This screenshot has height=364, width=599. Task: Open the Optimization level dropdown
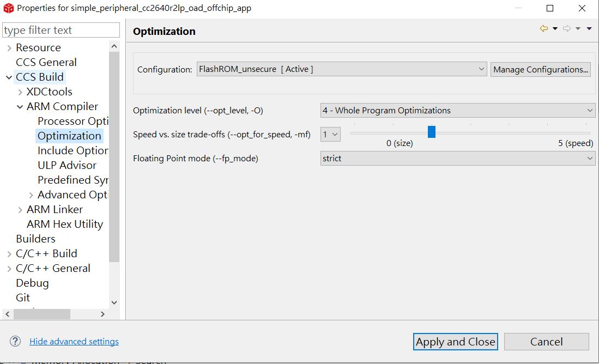click(x=458, y=110)
